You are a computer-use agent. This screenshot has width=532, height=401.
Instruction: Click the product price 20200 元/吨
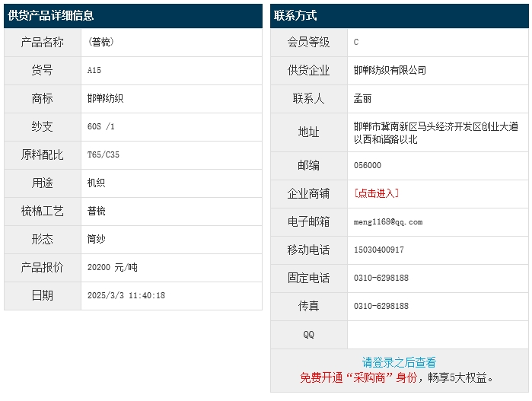[x=113, y=268]
